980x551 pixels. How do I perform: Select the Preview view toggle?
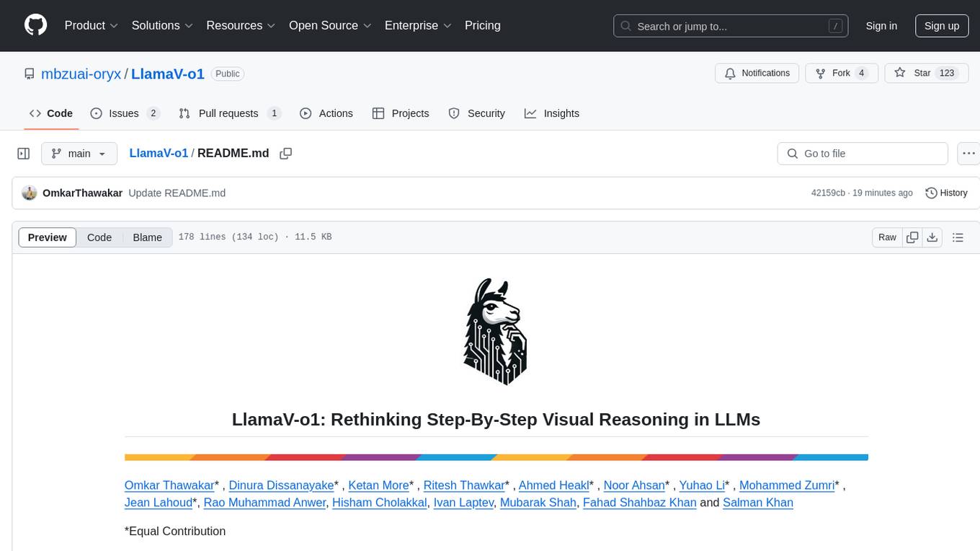click(x=48, y=237)
